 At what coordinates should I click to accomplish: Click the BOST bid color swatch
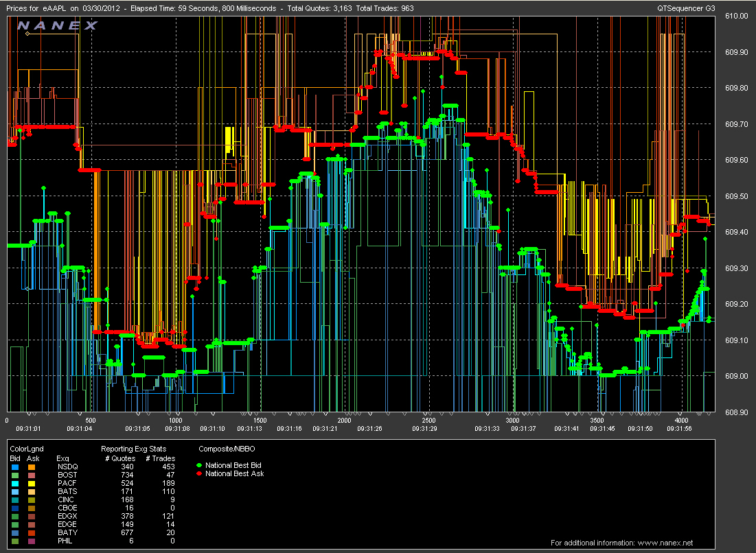tap(15, 475)
